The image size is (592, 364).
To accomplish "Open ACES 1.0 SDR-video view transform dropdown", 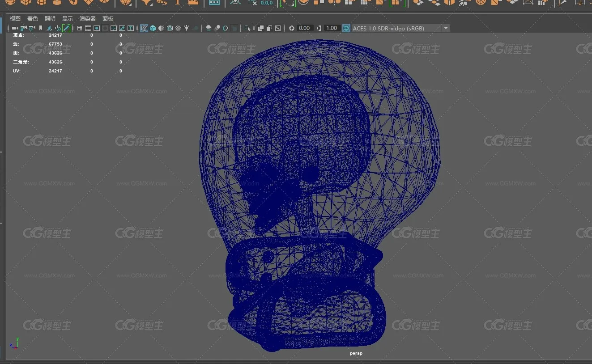I will [x=400, y=28].
